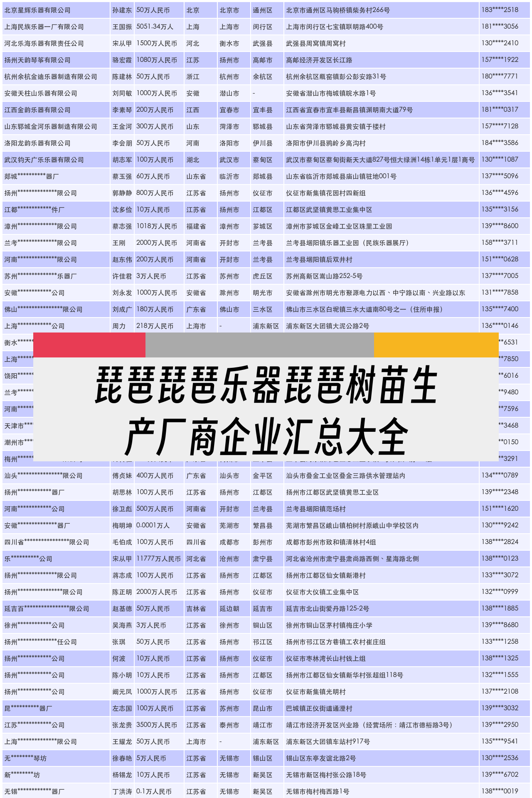The image size is (532, 798).
Task: Click address 成都市彭州市致和镇清林村4组
Action: click(x=331, y=542)
